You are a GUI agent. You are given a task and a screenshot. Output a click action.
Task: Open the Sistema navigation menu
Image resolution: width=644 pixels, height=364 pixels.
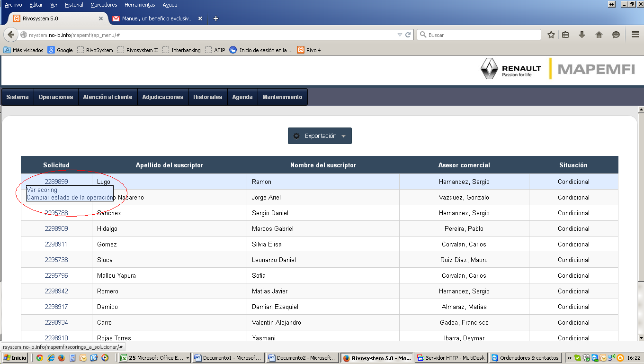[18, 97]
